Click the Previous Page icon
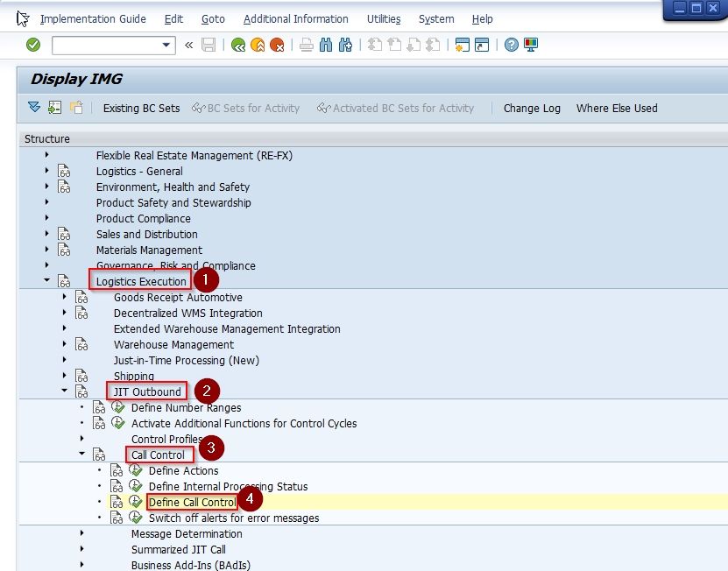The height and width of the screenshot is (571, 728). click(x=394, y=45)
